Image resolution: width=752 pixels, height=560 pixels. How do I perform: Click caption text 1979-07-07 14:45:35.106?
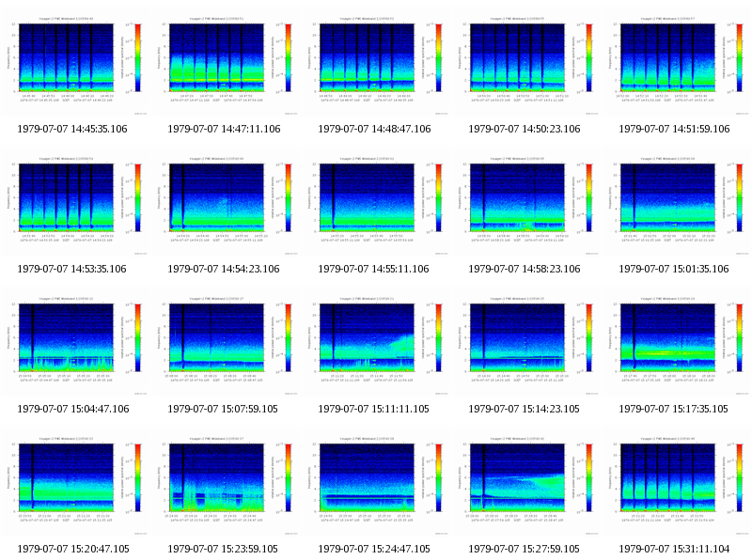click(x=72, y=129)
